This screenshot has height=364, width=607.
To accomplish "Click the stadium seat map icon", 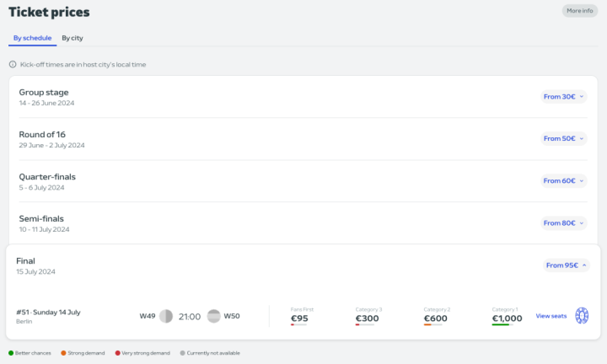I will (582, 316).
